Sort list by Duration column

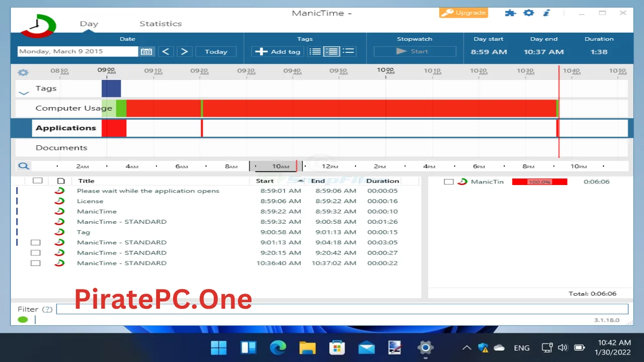[382, 181]
